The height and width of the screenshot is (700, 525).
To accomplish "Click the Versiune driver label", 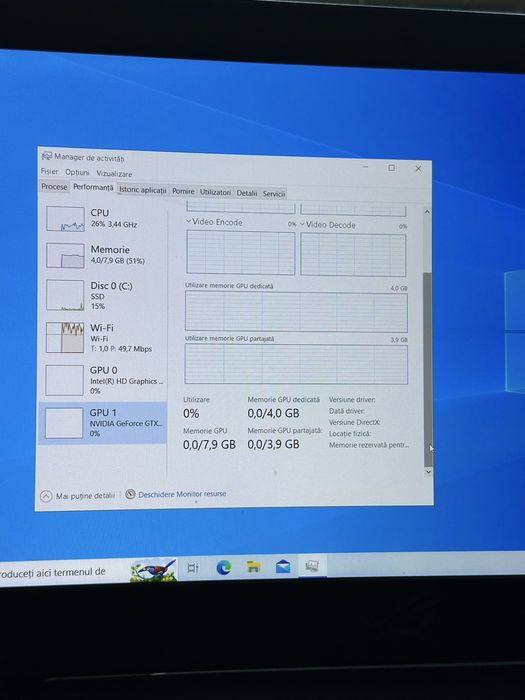I will click(352, 400).
